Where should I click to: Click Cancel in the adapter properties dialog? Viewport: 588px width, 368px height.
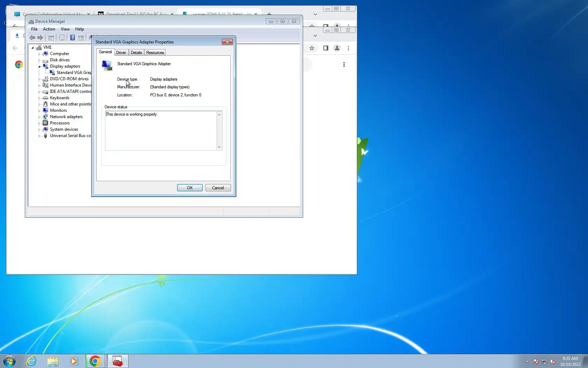click(x=218, y=188)
